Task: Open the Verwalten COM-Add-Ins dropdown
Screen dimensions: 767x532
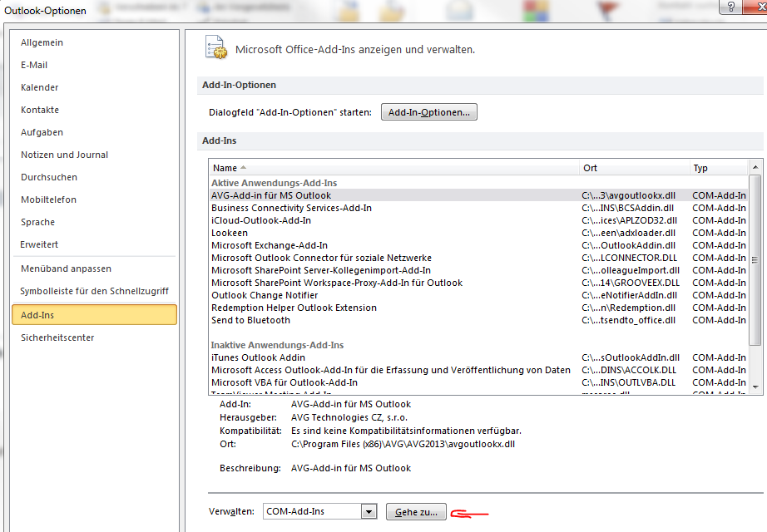Action: 369,511
